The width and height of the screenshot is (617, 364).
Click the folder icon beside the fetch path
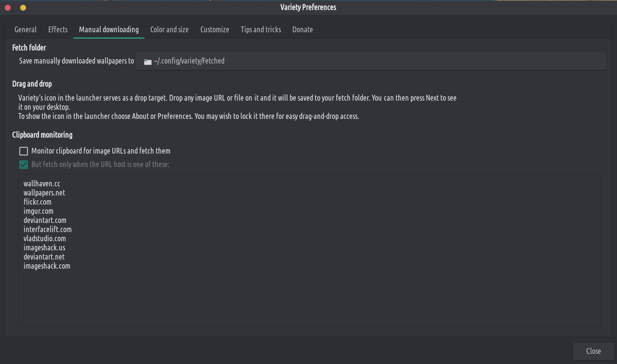click(x=147, y=62)
